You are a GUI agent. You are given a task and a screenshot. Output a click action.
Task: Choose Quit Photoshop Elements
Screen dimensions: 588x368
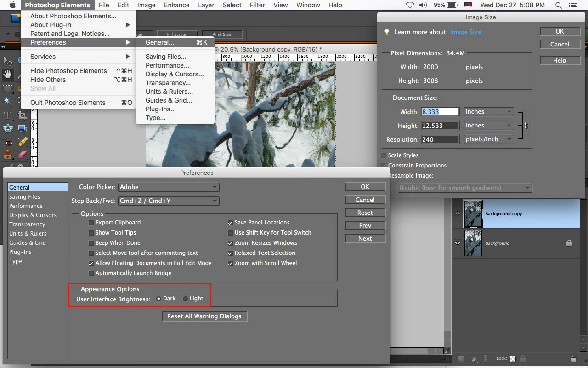click(79, 103)
